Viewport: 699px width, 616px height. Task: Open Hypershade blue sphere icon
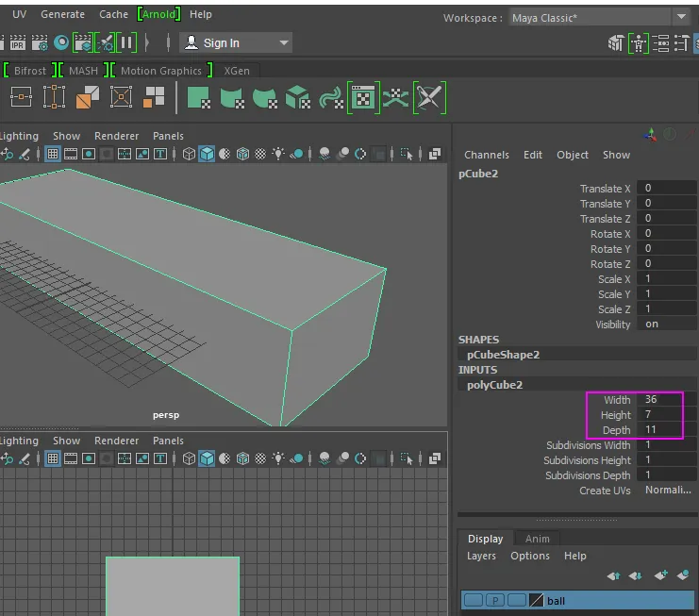[x=61, y=42]
